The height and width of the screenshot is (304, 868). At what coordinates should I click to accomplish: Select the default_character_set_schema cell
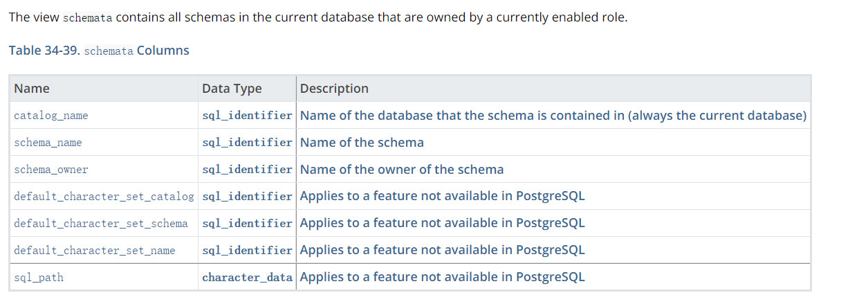[101, 224]
